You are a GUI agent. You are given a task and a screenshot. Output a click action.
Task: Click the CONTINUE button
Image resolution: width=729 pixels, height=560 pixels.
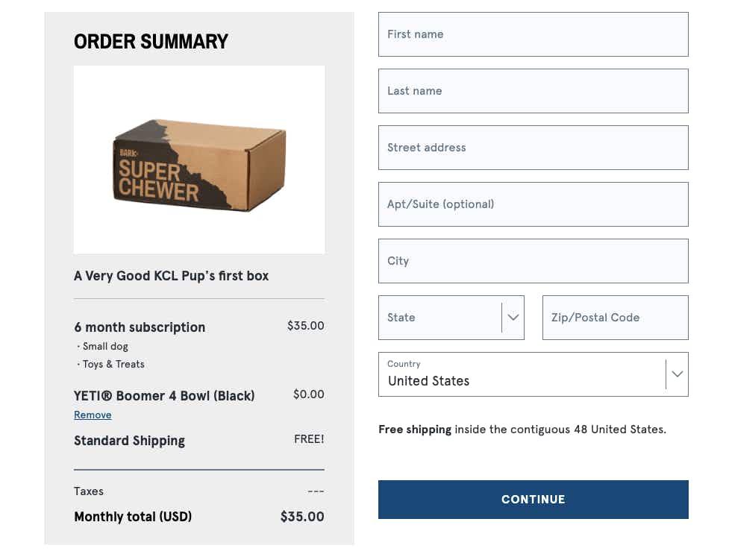click(534, 500)
